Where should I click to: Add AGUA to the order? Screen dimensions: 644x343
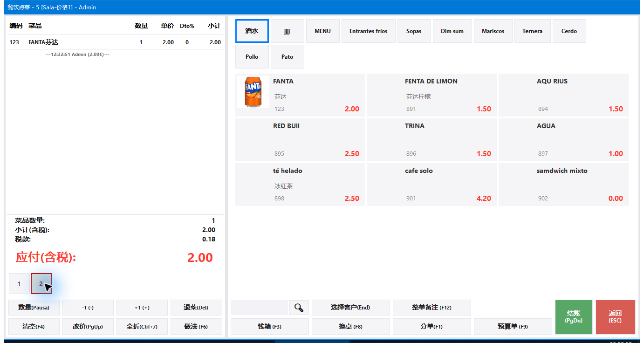click(x=563, y=140)
